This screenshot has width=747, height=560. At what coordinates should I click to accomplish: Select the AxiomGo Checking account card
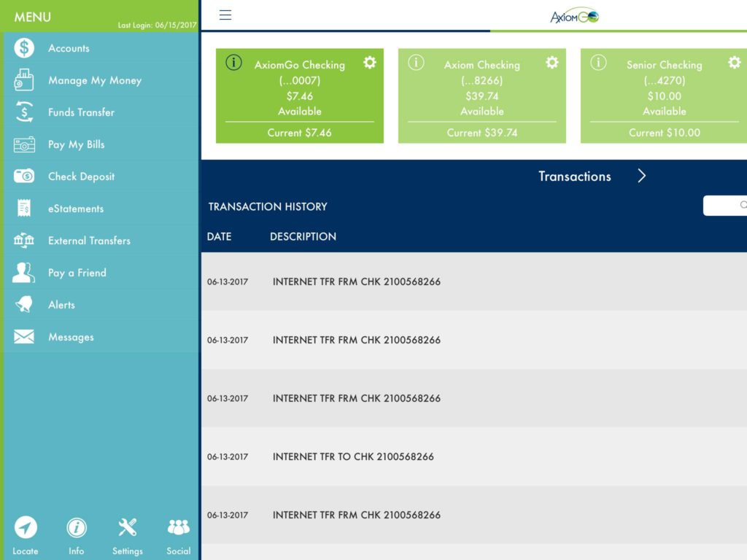pos(300,96)
